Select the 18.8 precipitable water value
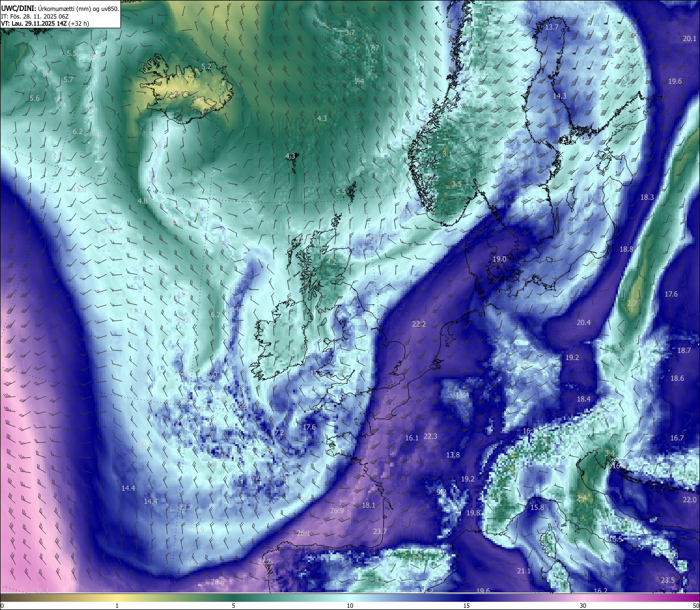 [626, 249]
